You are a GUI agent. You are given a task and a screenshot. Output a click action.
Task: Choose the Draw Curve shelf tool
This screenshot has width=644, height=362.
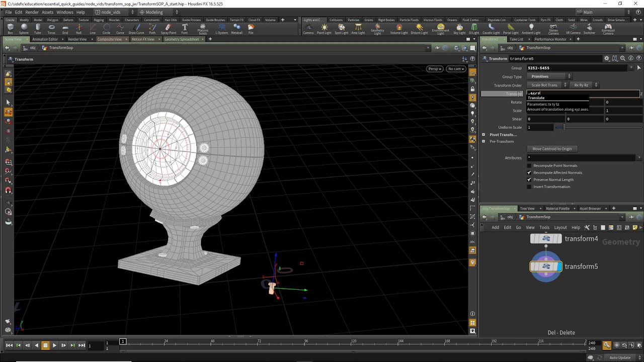click(x=136, y=29)
